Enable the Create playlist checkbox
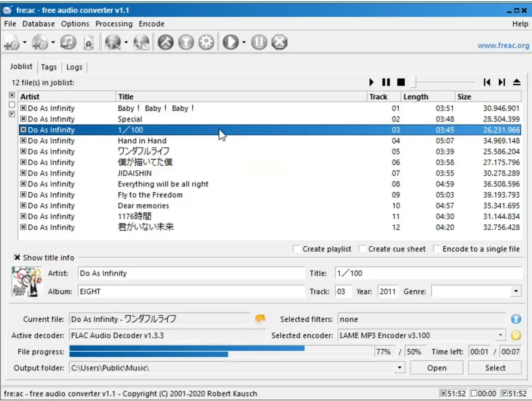This screenshot has width=532, height=401. tap(296, 249)
